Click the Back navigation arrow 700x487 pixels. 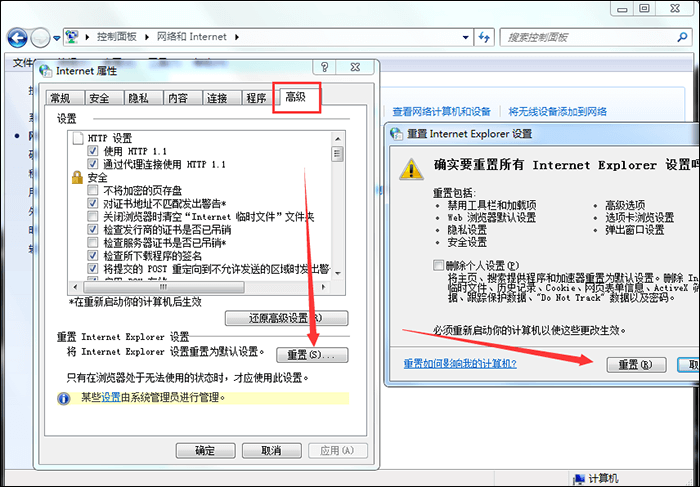[x=17, y=37]
